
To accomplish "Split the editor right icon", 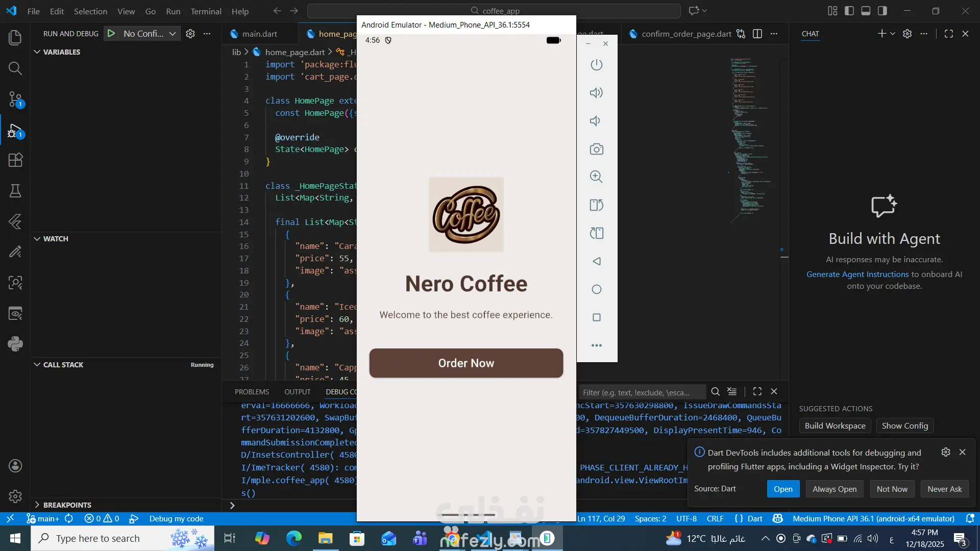I will pos(757,34).
